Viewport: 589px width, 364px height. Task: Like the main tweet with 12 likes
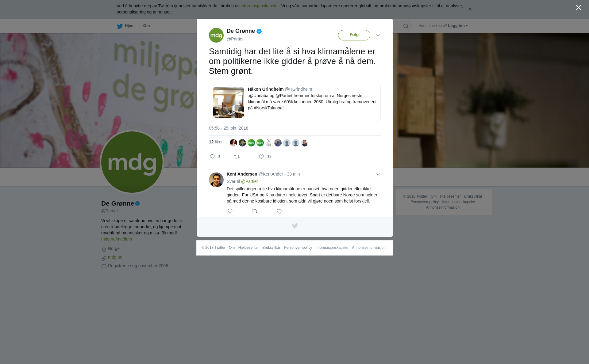pos(261,157)
